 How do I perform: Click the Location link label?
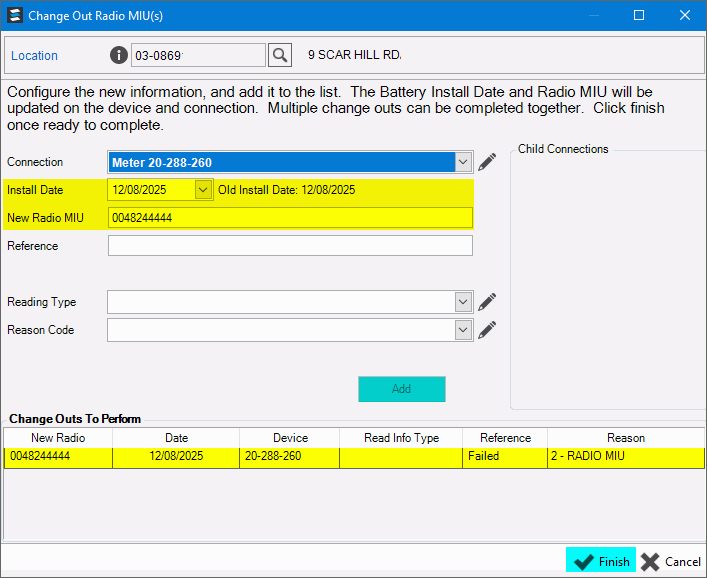coord(35,56)
